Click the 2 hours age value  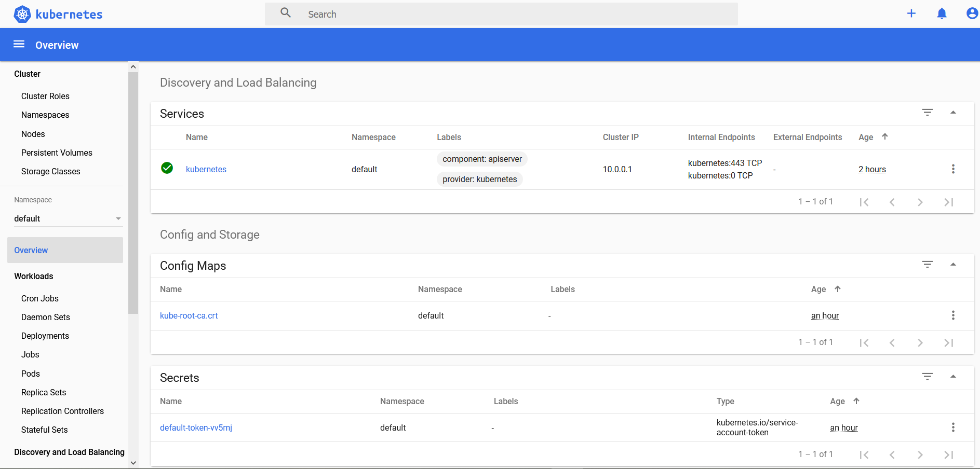coord(872,169)
